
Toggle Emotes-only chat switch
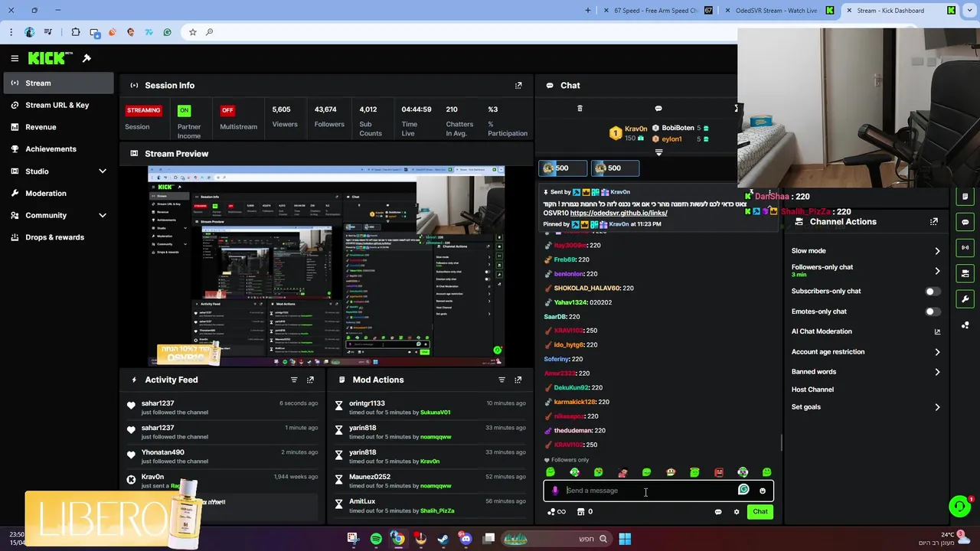[932, 311]
